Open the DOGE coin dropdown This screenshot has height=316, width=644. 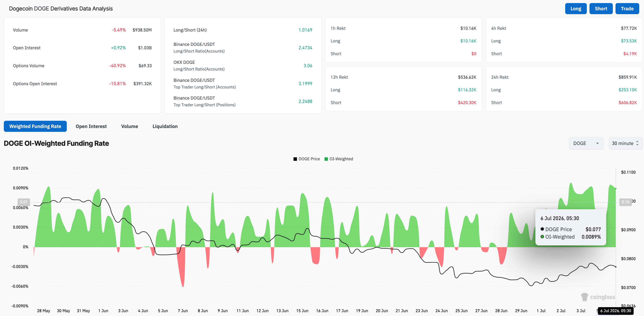[x=586, y=143]
